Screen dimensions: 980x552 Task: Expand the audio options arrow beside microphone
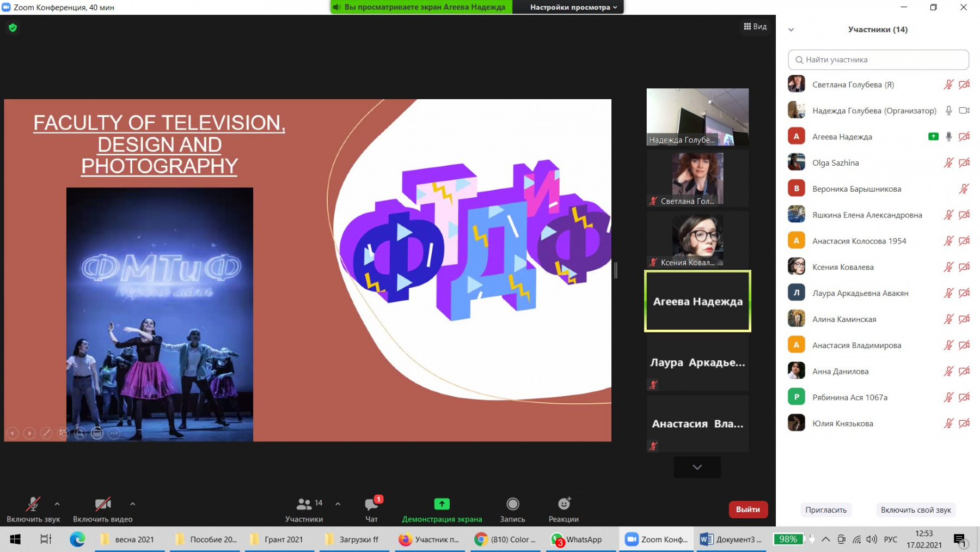pos(57,504)
